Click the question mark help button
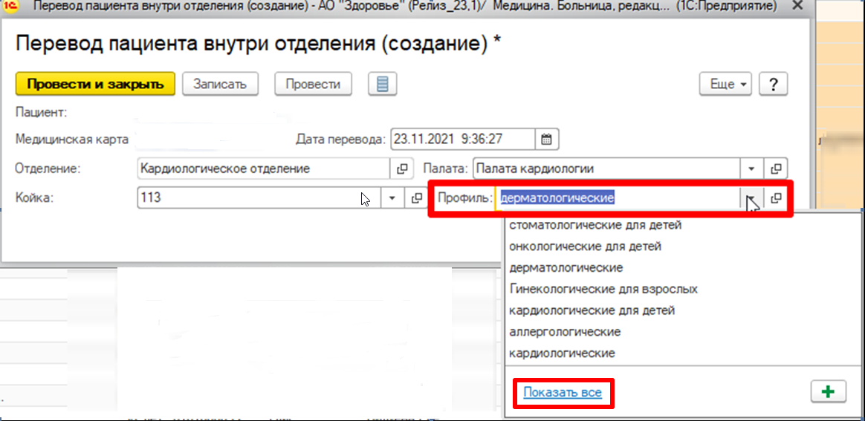868x421 pixels. [773, 84]
